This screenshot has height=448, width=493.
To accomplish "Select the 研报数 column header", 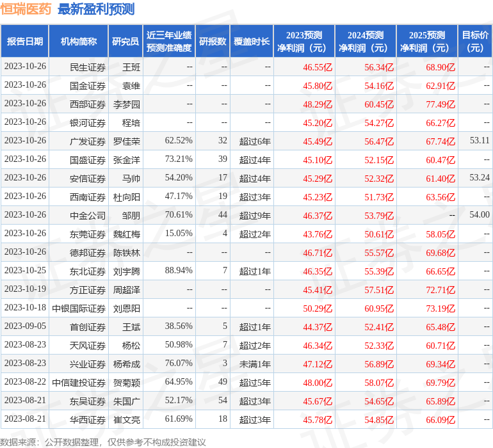I will 213,41.
